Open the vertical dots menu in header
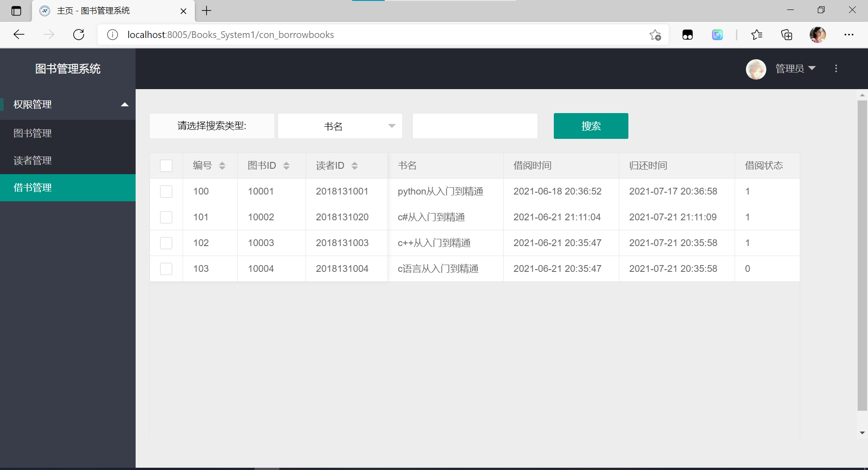 836,68
